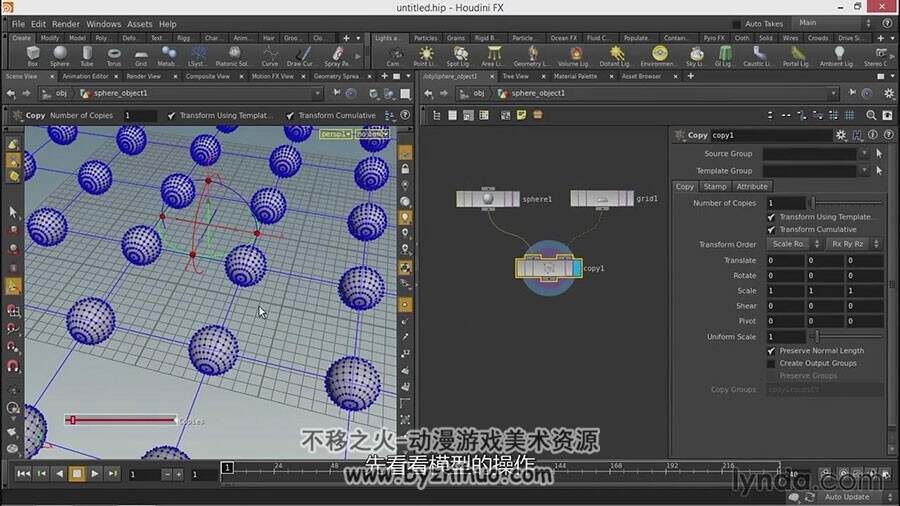Open the Scale Rot Trans order dropdown
The image size is (900, 506).
[x=794, y=244]
